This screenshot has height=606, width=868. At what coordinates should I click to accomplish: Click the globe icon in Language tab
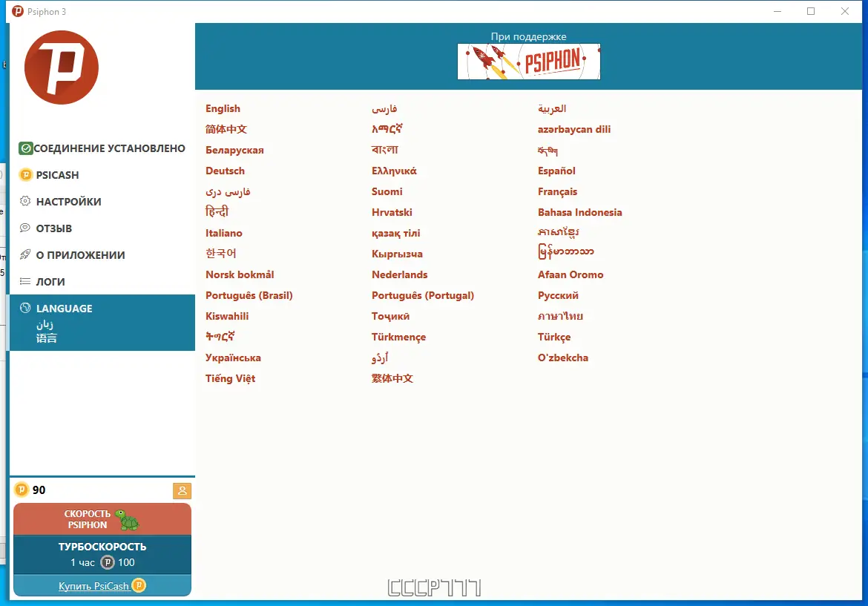pyautogui.click(x=25, y=308)
